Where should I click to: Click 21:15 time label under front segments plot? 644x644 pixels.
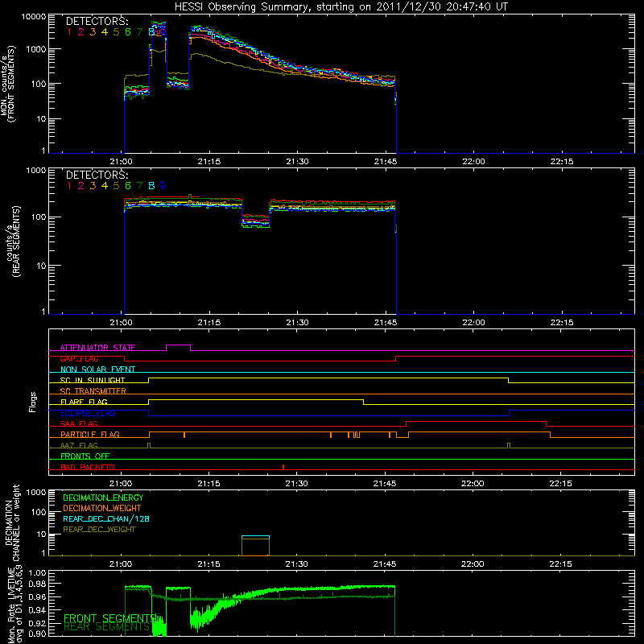[209, 162]
